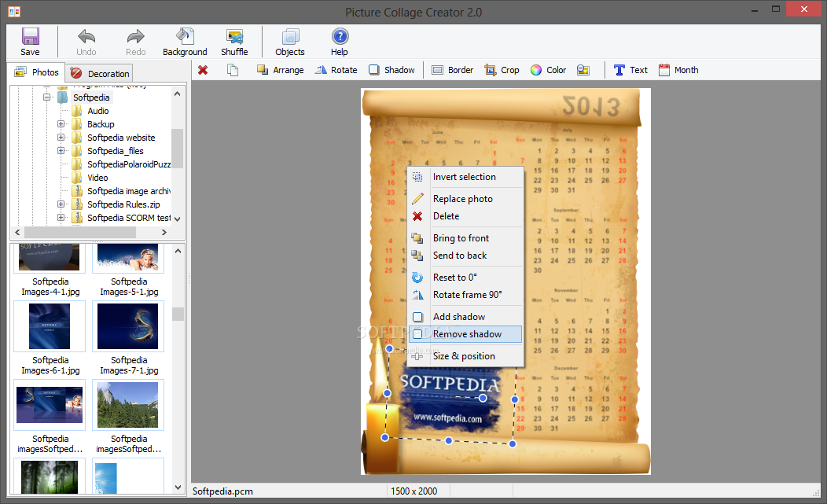Click the 1500 x 2000 status text
The width and height of the screenshot is (827, 504).
pyautogui.click(x=414, y=491)
